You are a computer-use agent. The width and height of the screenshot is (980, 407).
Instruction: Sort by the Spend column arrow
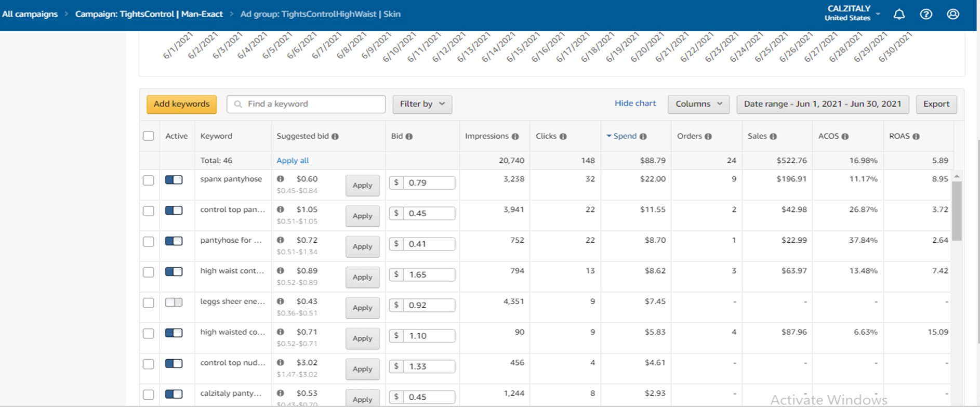coord(609,136)
